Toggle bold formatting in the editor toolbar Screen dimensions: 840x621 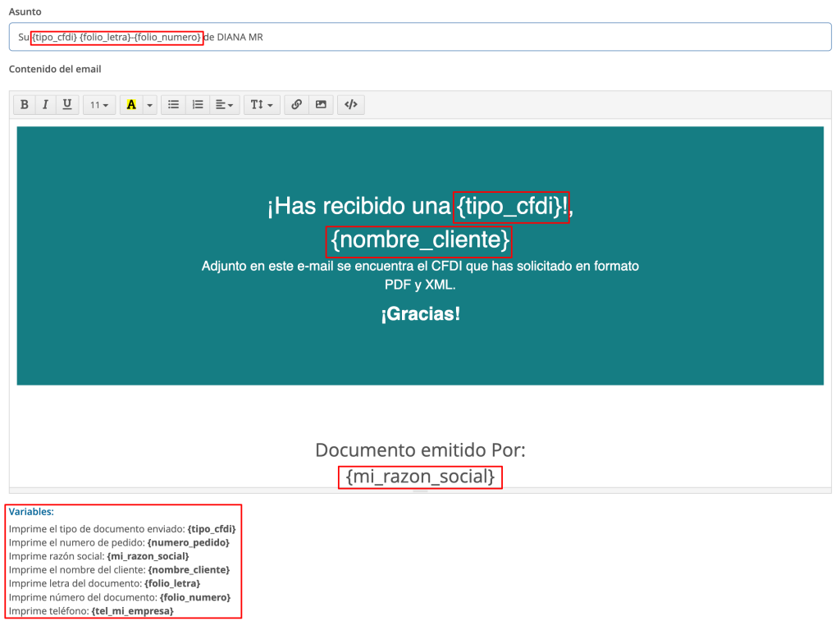[x=25, y=105]
